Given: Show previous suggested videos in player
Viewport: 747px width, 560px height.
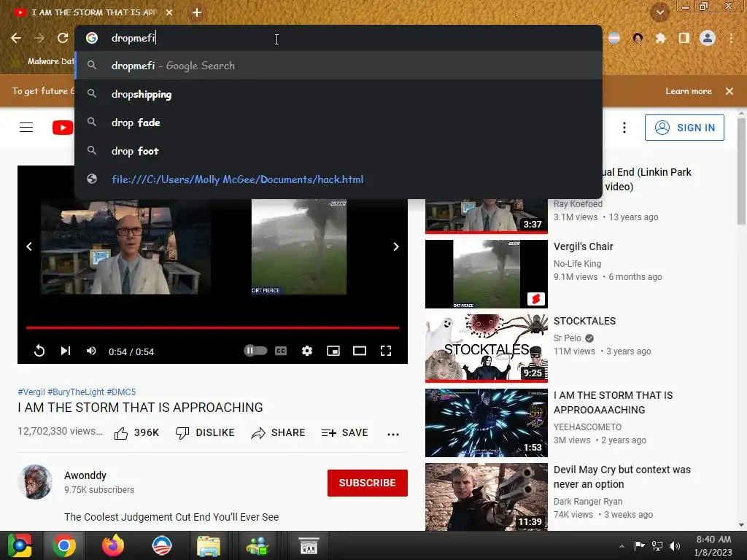Looking at the screenshot, I should tap(29, 246).
